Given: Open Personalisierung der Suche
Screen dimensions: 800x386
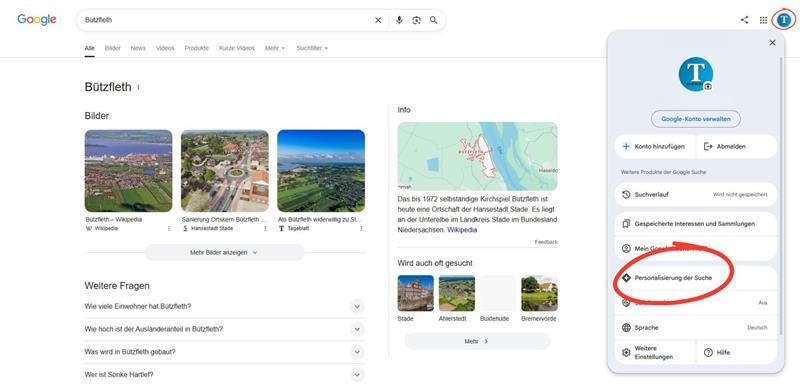Looking at the screenshot, I should pyautogui.click(x=695, y=278).
